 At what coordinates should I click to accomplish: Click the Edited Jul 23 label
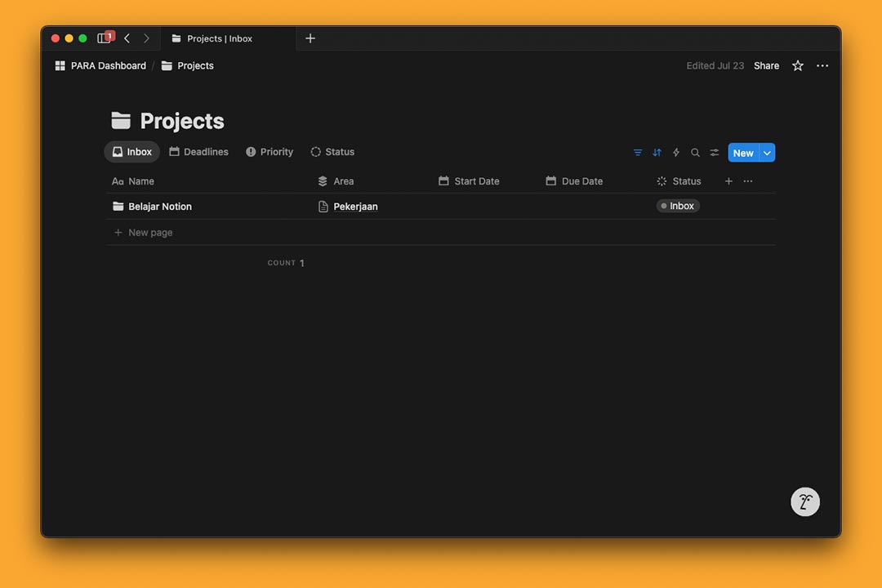(x=715, y=66)
